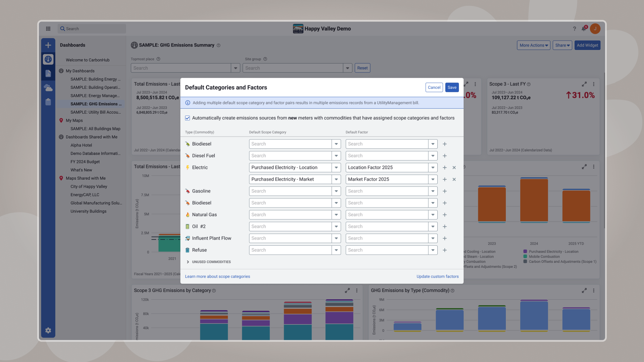The height and width of the screenshot is (362, 644).
Task: Open Learn more about scope categories link
Action: click(217, 277)
